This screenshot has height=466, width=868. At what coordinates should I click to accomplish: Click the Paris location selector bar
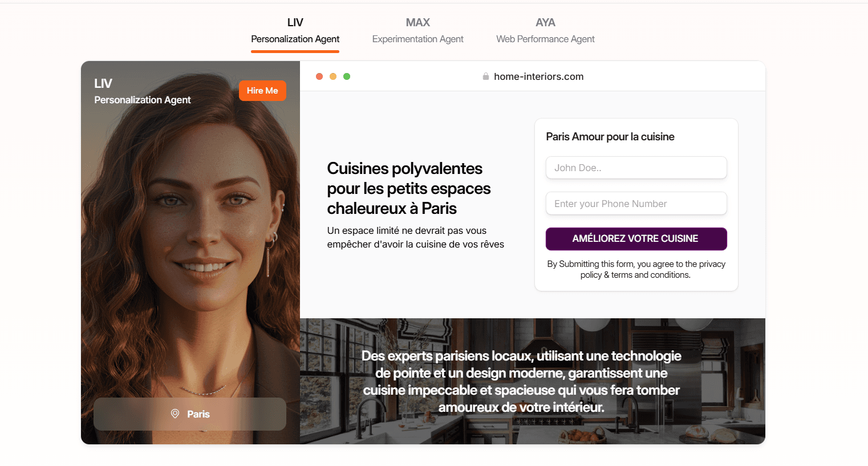tap(190, 414)
